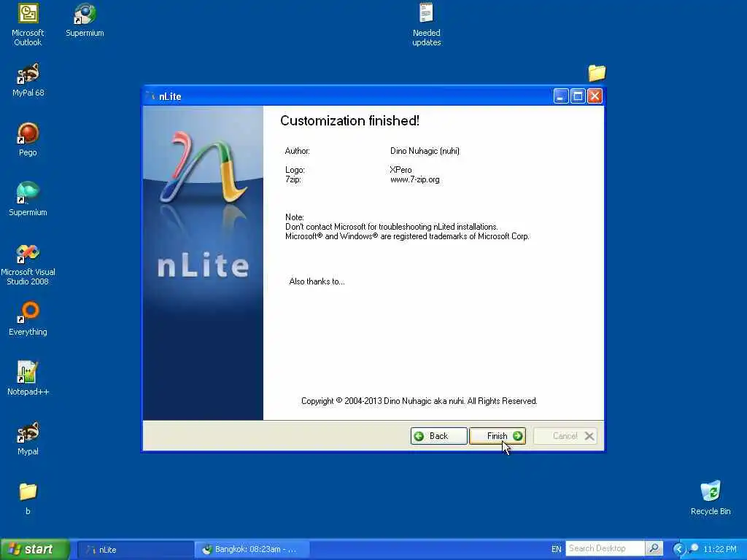Click the search tray icon beside clock
The image size is (747, 560).
point(694,549)
